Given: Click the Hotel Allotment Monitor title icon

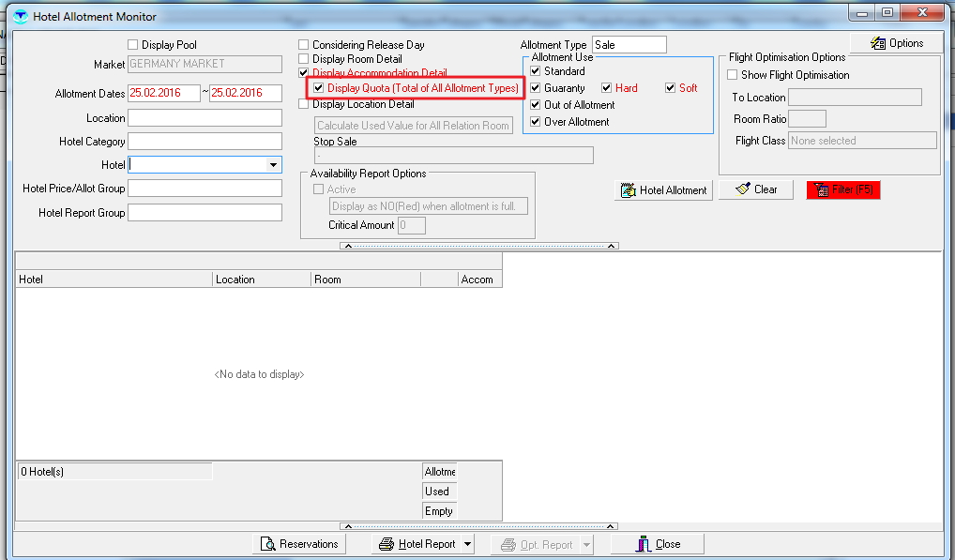Looking at the screenshot, I should (x=20, y=16).
